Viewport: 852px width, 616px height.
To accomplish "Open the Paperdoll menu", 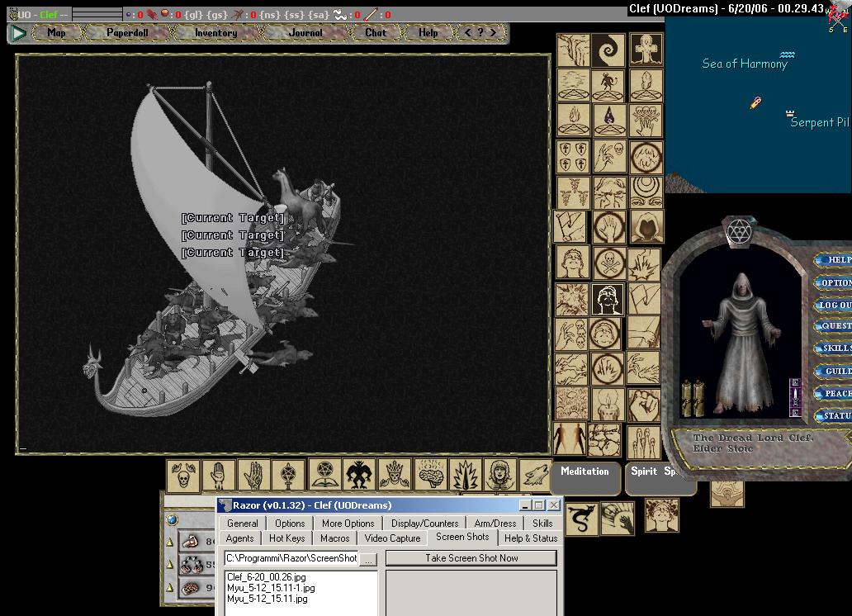I will 127,33.
